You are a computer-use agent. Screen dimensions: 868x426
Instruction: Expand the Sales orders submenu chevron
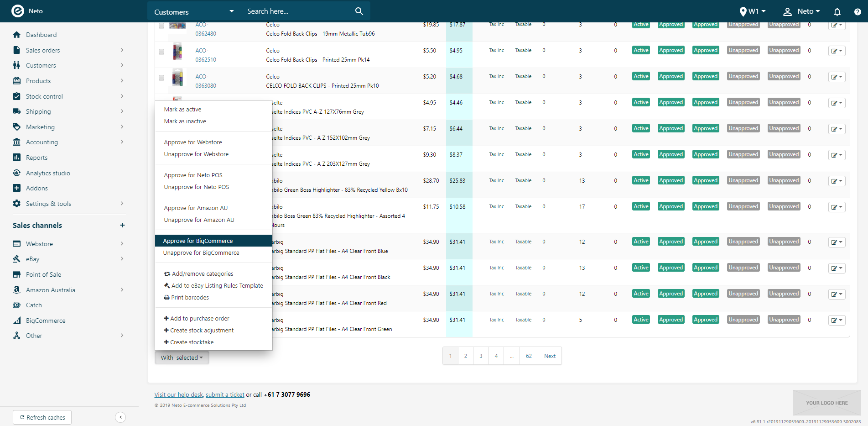[122, 50]
